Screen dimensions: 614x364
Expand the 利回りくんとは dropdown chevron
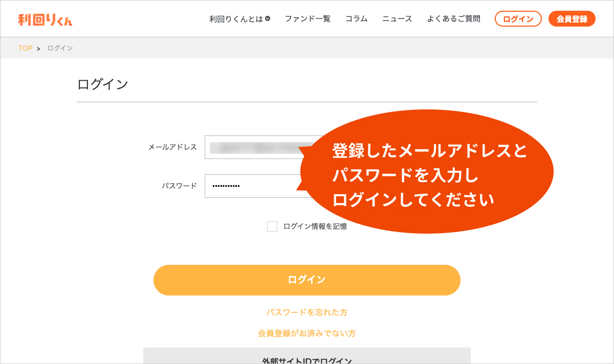click(x=268, y=18)
